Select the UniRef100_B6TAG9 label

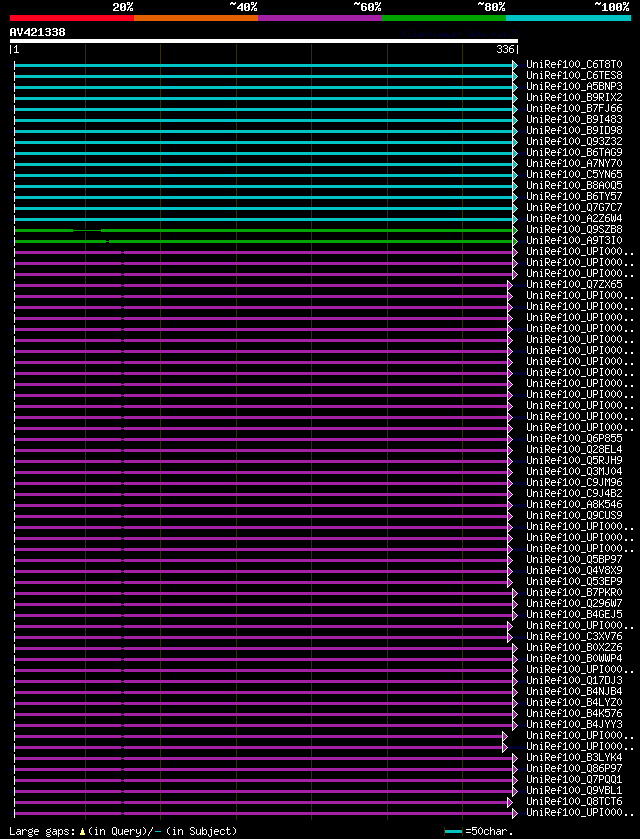pyautogui.click(x=574, y=152)
